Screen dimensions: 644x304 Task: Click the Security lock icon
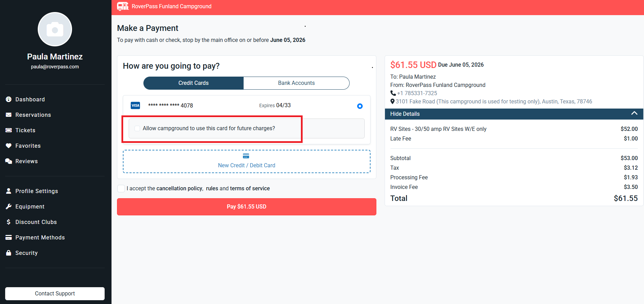(x=9, y=253)
